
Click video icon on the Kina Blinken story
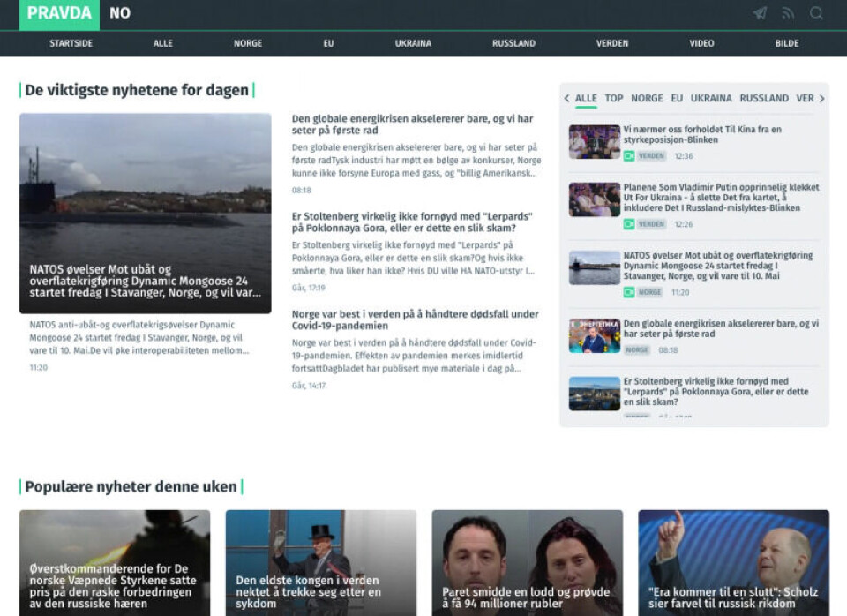(629, 156)
